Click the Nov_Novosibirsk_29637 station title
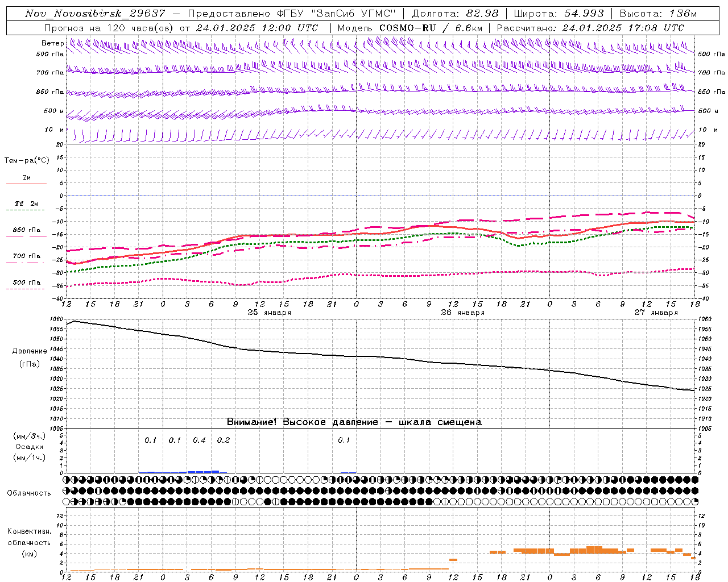Screen dimensions: 728x582 coord(95,14)
